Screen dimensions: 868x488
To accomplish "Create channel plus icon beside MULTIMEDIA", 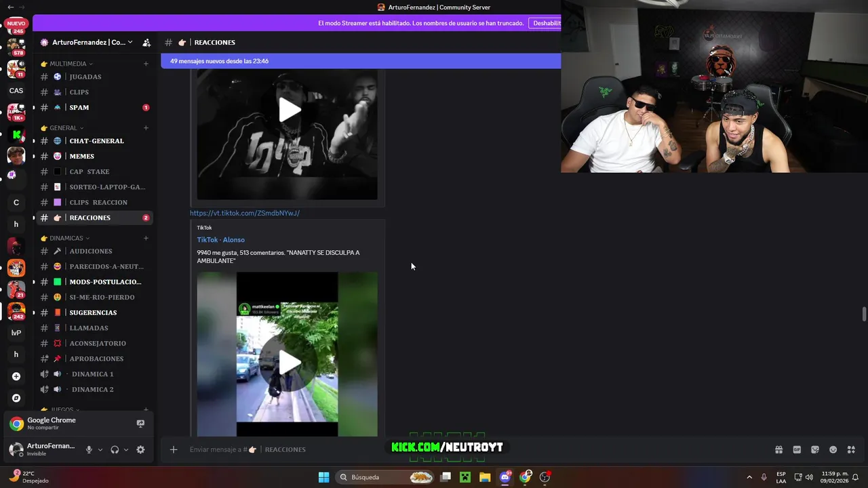I will coord(146,64).
